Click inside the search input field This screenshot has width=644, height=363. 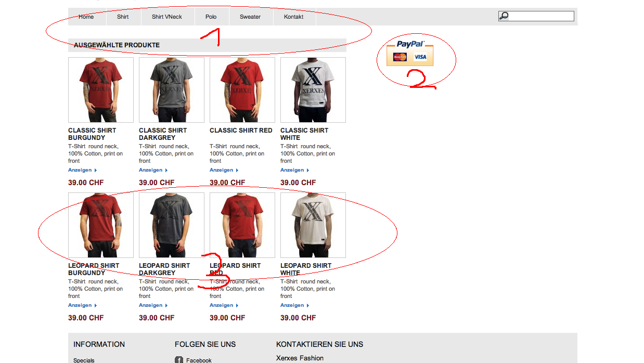(x=541, y=16)
